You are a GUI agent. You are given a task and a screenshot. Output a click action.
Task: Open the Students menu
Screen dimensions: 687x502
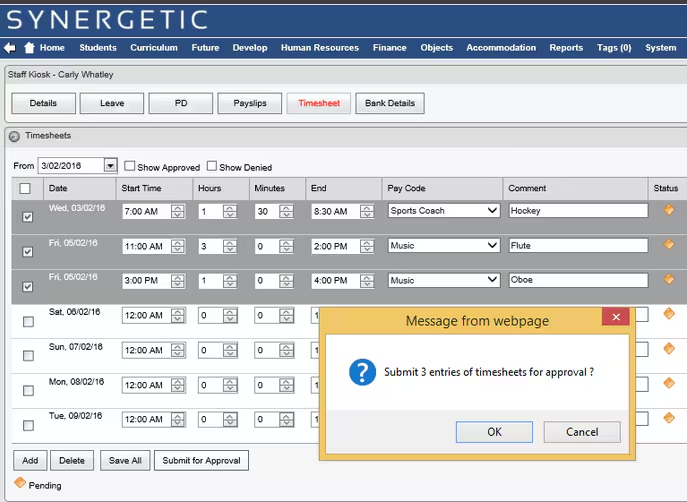[x=98, y=48]
